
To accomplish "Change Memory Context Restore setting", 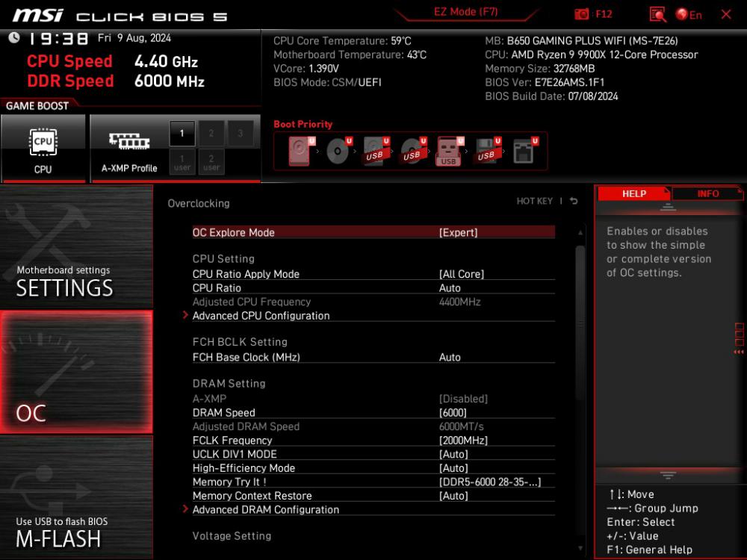I will [x=373, y=496].
